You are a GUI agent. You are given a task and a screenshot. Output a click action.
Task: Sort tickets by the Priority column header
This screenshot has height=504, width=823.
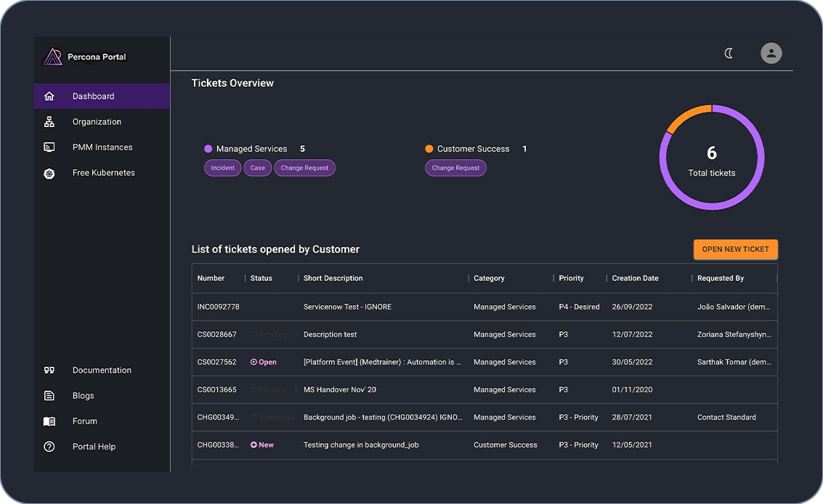tap(571, 278)
